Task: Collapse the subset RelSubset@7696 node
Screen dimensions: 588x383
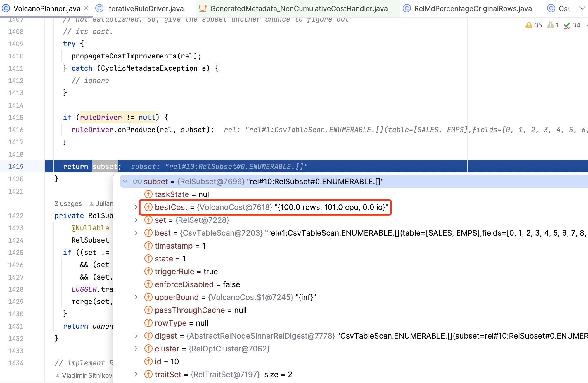Action: pos(125,182)
